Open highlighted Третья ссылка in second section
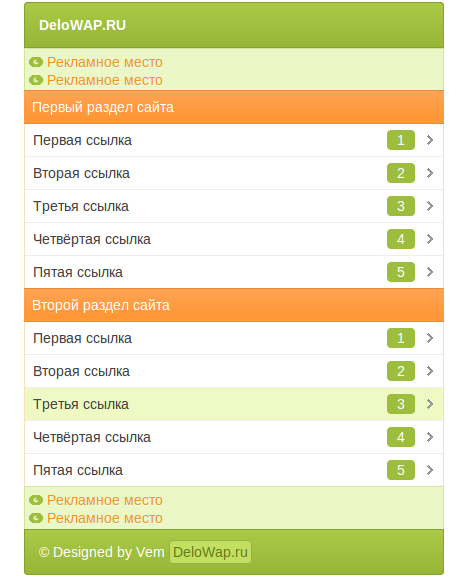The width and height of the screenshot is (463, 579). (234, 404)
